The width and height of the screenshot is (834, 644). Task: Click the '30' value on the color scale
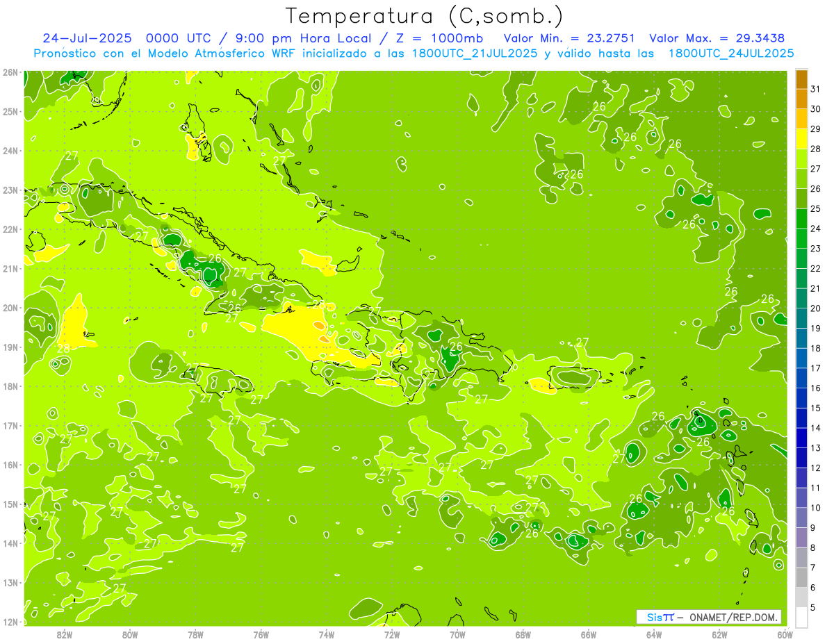click(x=816, y=109)
